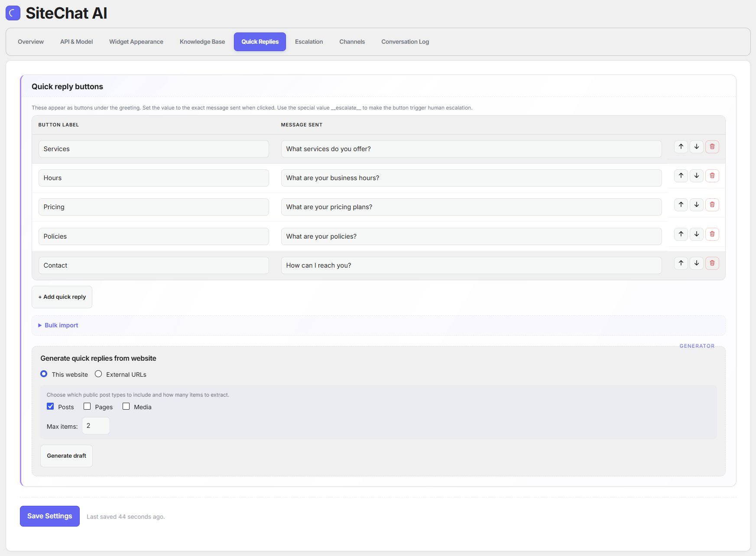This screenshot has width=756, height=556.
Task: Click the 'What services do you offer?' message field
Action: coord(471,149)
